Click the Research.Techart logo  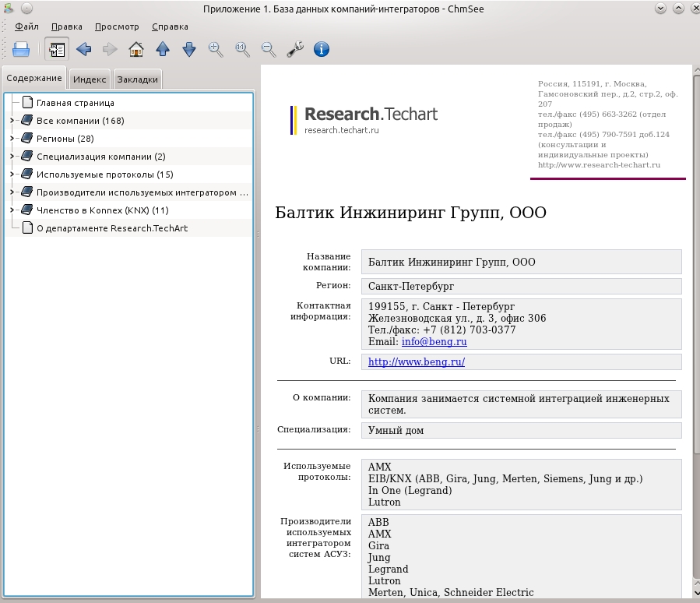tap(364, 120)
